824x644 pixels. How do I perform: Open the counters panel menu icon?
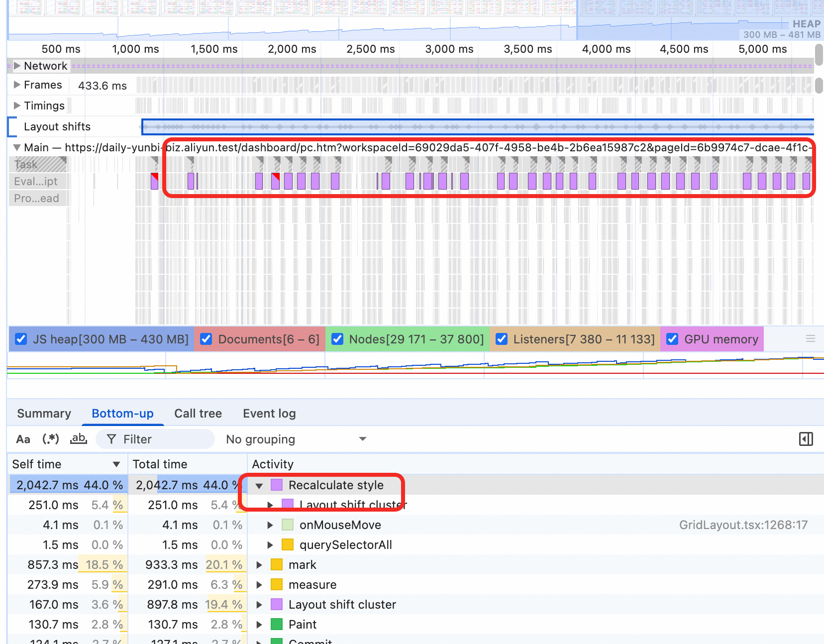click(x=810, y=339)
